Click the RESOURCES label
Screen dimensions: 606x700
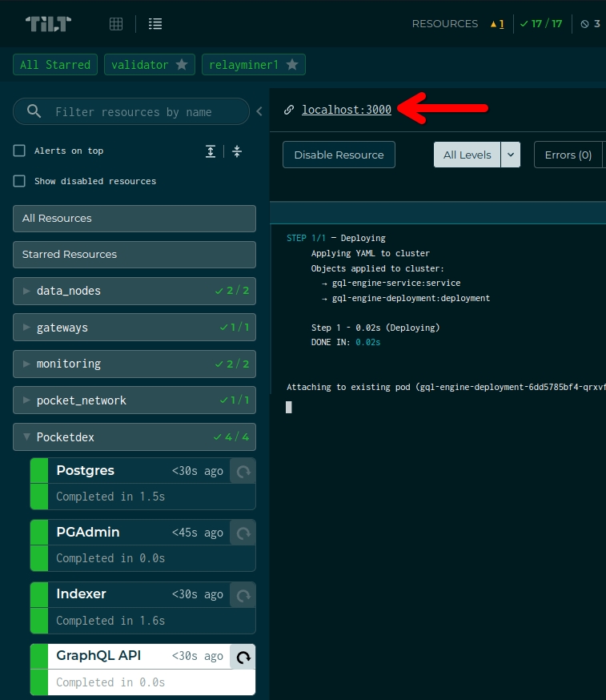(x=445, y=24)
